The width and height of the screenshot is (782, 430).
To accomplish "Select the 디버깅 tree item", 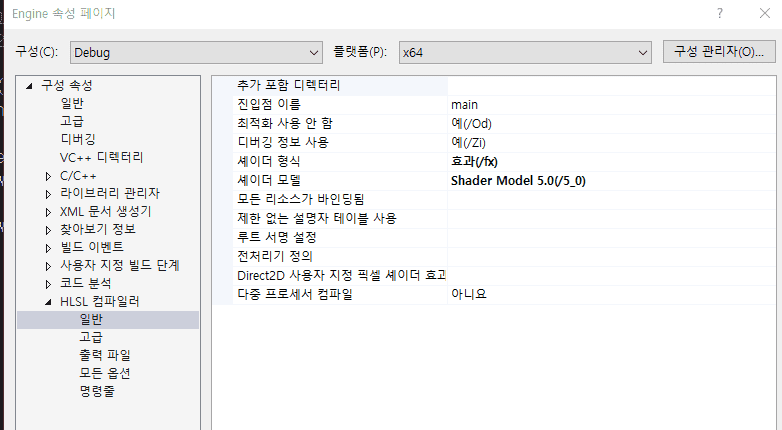I will coord(78,139).
